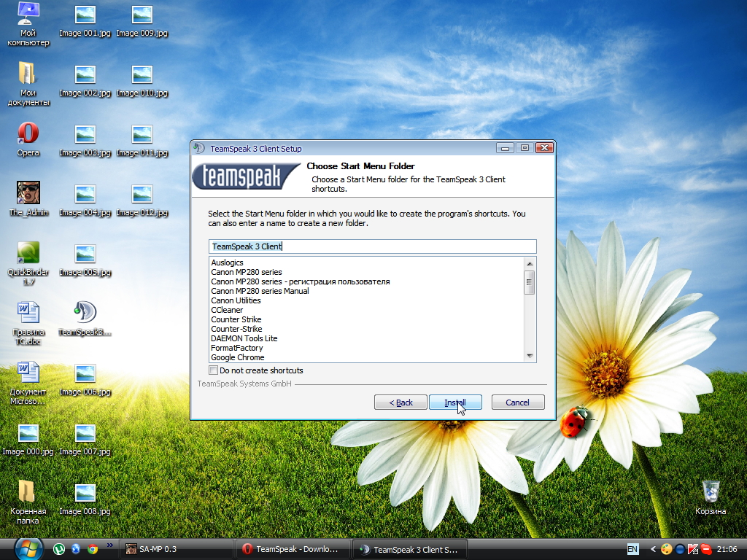Open the Мои документы folder icon
Viewport: 747px width, 560px height.
[28, 84]
